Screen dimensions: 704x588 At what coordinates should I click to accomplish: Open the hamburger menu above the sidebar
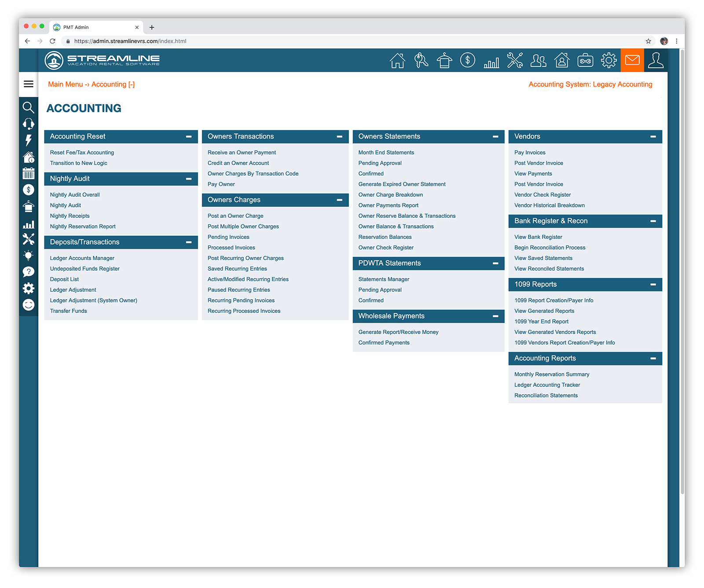tap(28, 84)
